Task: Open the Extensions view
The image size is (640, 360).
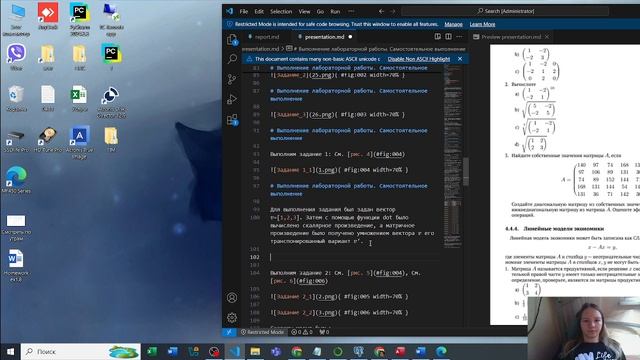Action: pyautogui.click(x=232, y=120)
